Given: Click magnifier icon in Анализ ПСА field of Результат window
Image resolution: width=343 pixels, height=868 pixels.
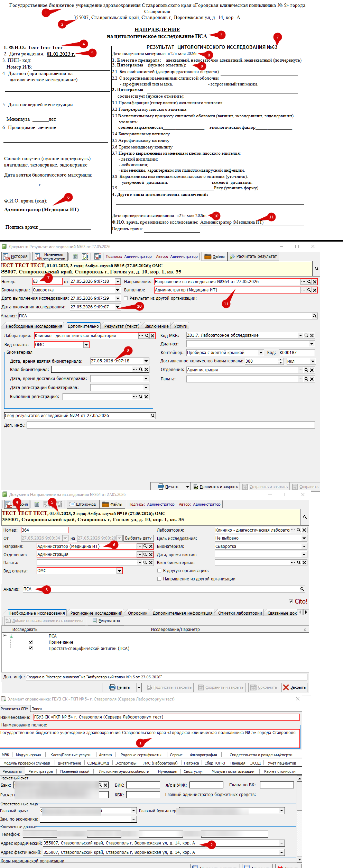Looking at the screenshot, I should [315, 316].
